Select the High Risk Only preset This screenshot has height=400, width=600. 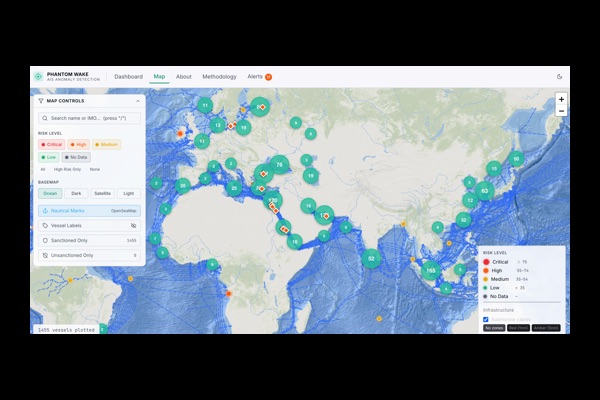pos(67,169)
